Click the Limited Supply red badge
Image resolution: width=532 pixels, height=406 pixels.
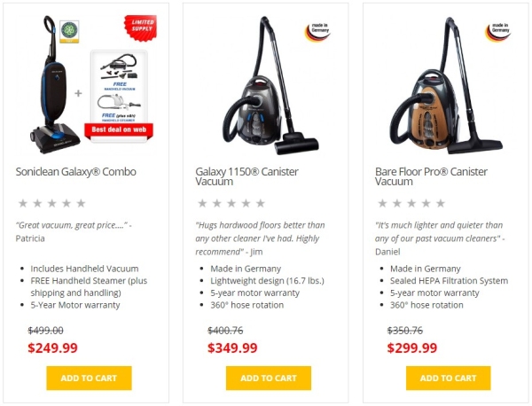(140, 27)
